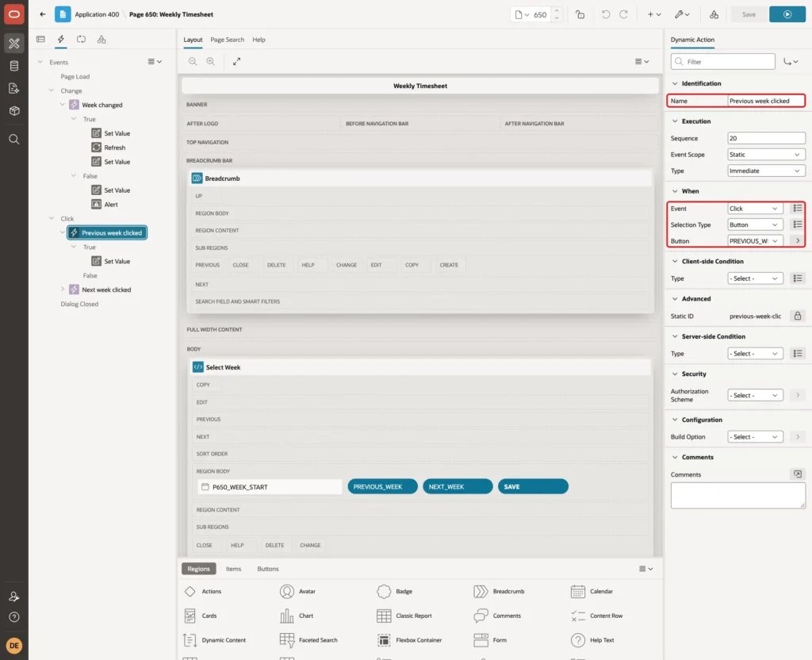Open the Event dropdown showing Click
This screenshot has height=660, width=812.
tap(755, 209)
